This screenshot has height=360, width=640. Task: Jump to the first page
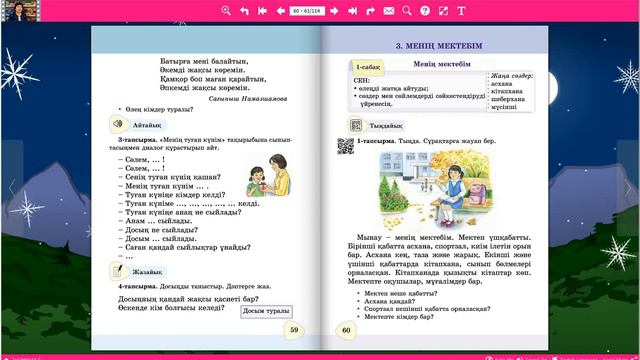(262, 11)
